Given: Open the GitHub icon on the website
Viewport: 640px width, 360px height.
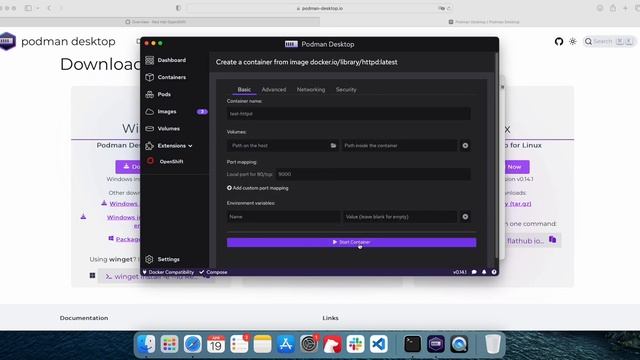Looking at the screenshot, I should click(x=559, y=41).
